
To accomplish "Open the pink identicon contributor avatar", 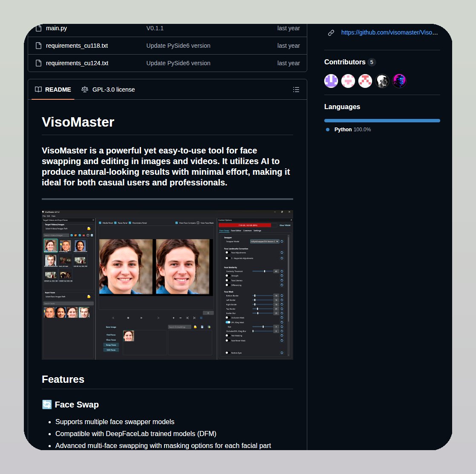I will 348,81.
